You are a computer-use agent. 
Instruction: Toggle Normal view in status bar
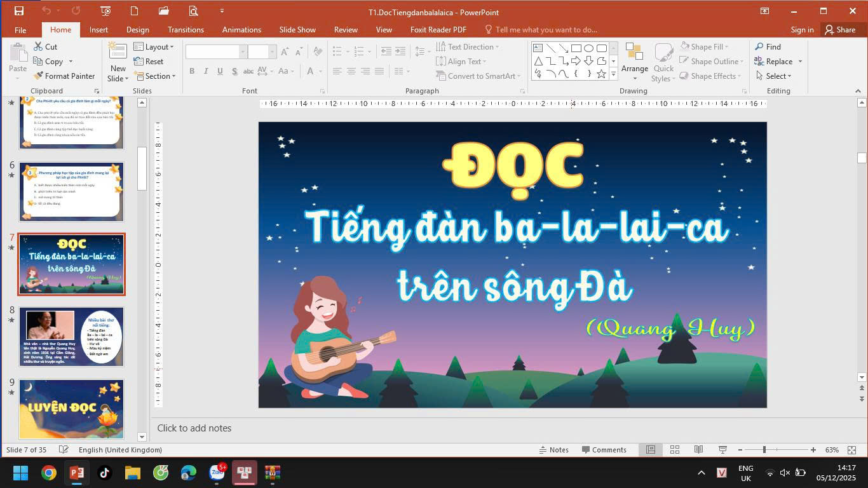coord(651,449)
